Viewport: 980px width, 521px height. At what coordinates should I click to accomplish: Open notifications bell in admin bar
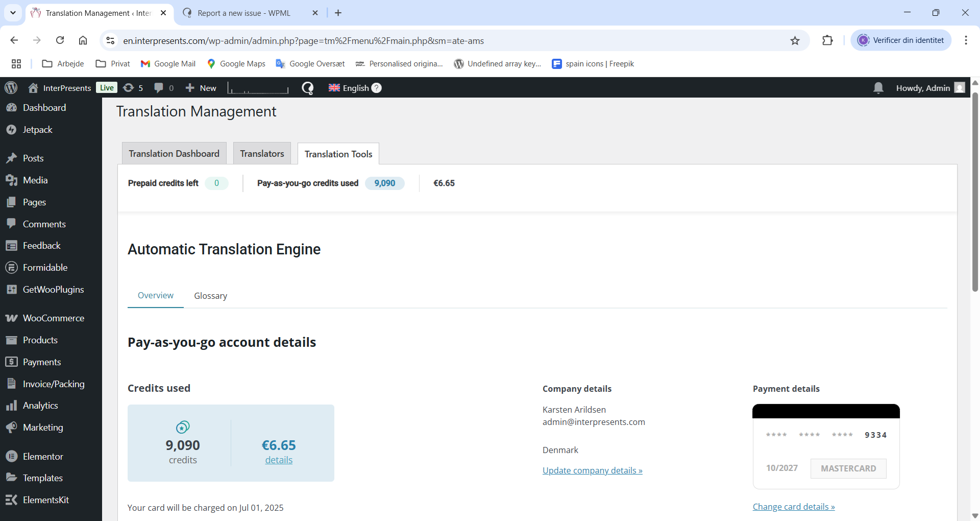pos(878,88)
